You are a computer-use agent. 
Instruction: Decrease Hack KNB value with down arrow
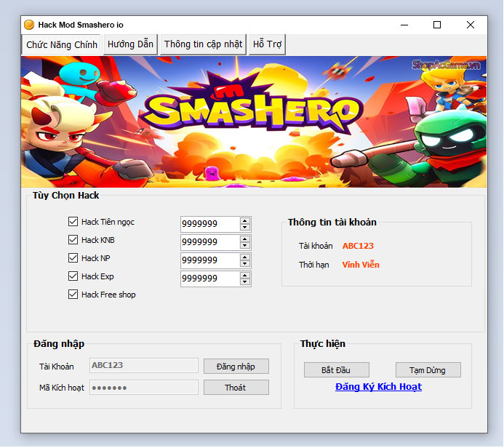[x=245, y=246]
